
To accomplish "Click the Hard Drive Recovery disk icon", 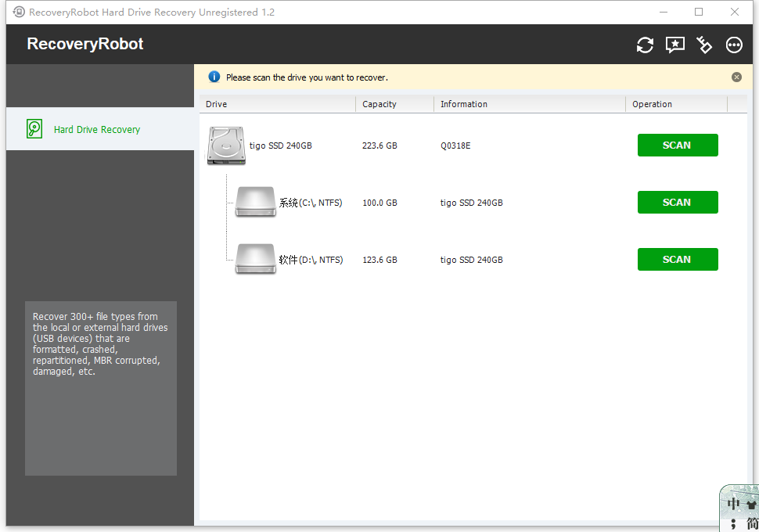I will coord(34,129).
